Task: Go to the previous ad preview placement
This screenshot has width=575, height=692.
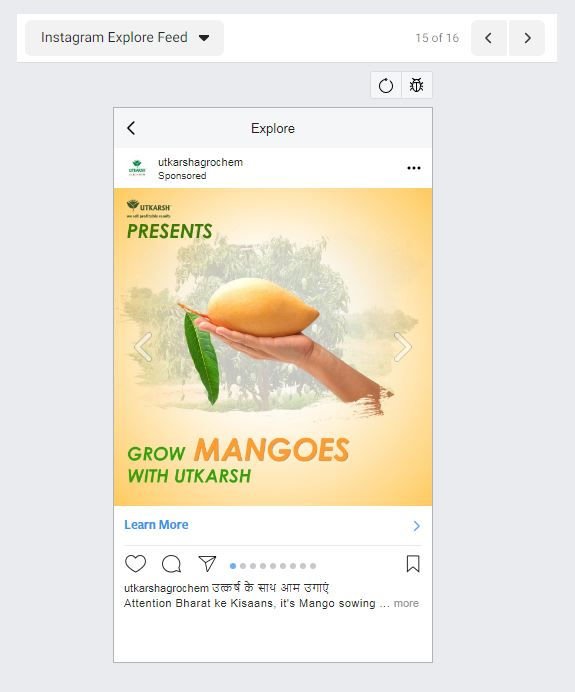Action: pyautogui.click(x=489, y=38)
